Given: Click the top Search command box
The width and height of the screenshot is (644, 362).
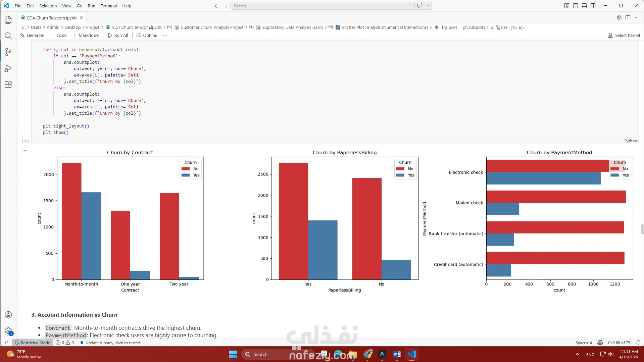Looking at the screenshot, I should coord(323,6).
